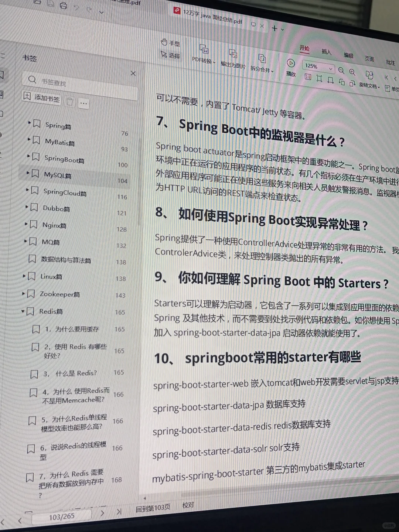Image resolution: width=399 pixels, height=532 pixels.
Task: Switch to the 插入 ribbon tab
Action: [327, 52]
